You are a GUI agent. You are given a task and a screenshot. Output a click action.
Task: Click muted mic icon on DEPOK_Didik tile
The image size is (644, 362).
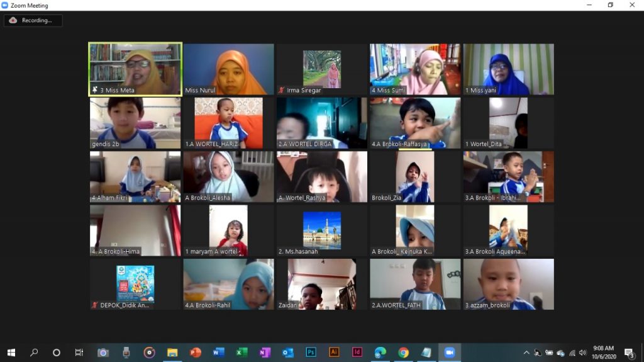coord(95,305)
